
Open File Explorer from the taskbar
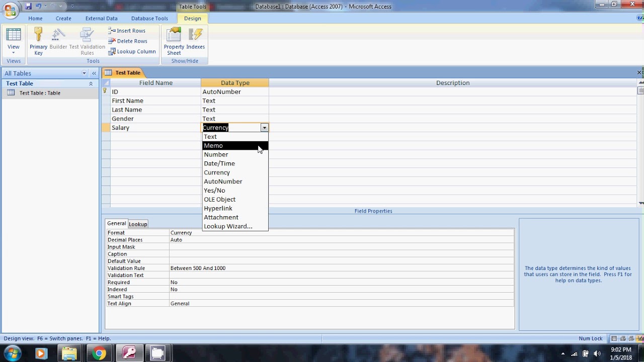pos(69,354)
